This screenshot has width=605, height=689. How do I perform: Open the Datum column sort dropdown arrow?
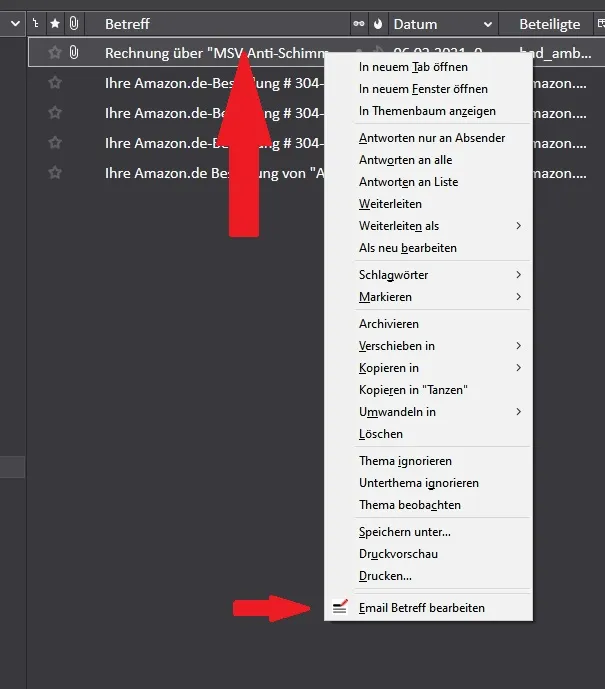tap(488, 24)
